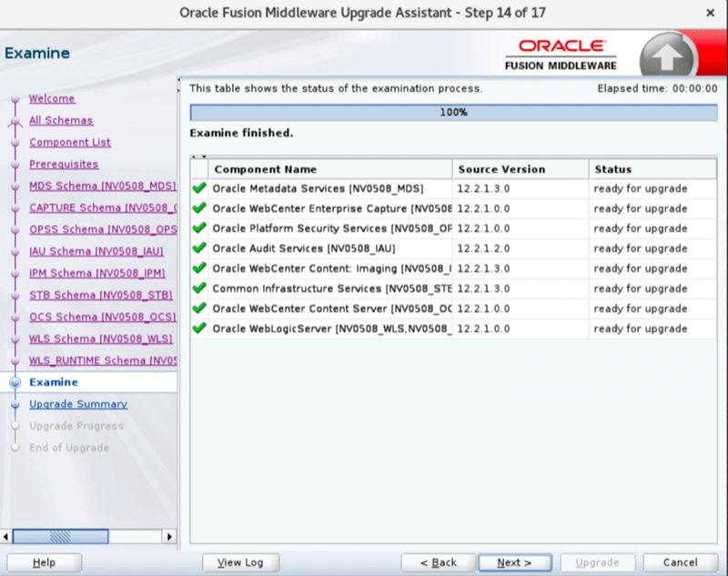Click green checkmark for WebCenter Content Server
This screenshot has height=576, width=728.
click(x=199, y=308)
